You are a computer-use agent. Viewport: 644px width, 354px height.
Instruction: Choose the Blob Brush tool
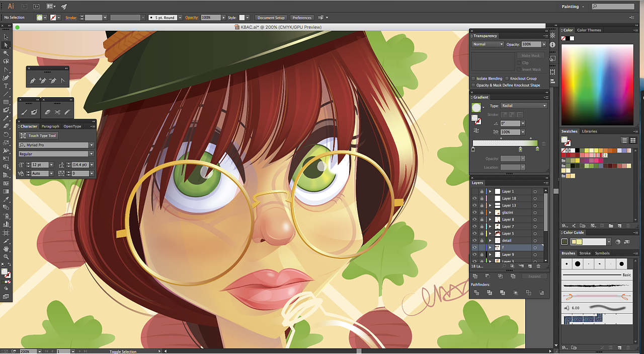click(34, 112)
